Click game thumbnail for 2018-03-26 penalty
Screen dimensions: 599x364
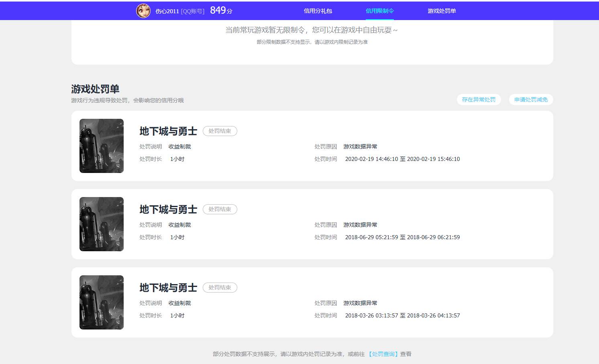click(x=102, y=302)
